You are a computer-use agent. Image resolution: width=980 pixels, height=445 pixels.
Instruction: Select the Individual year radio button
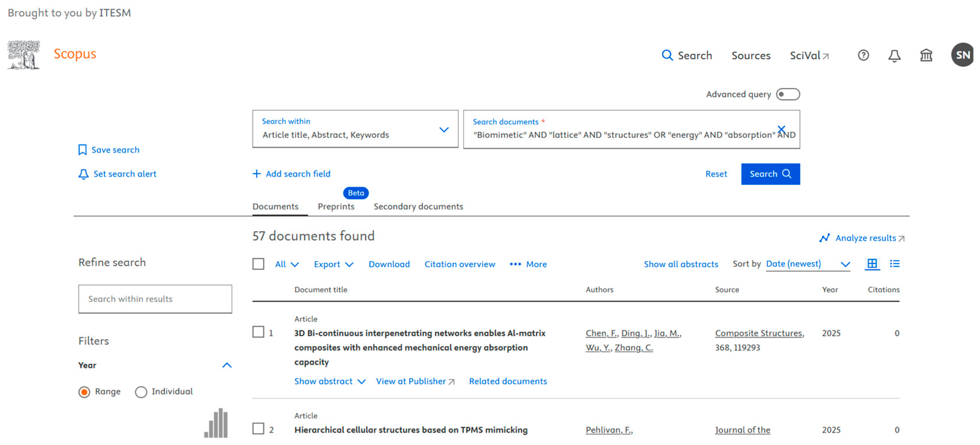coord(141,392)
